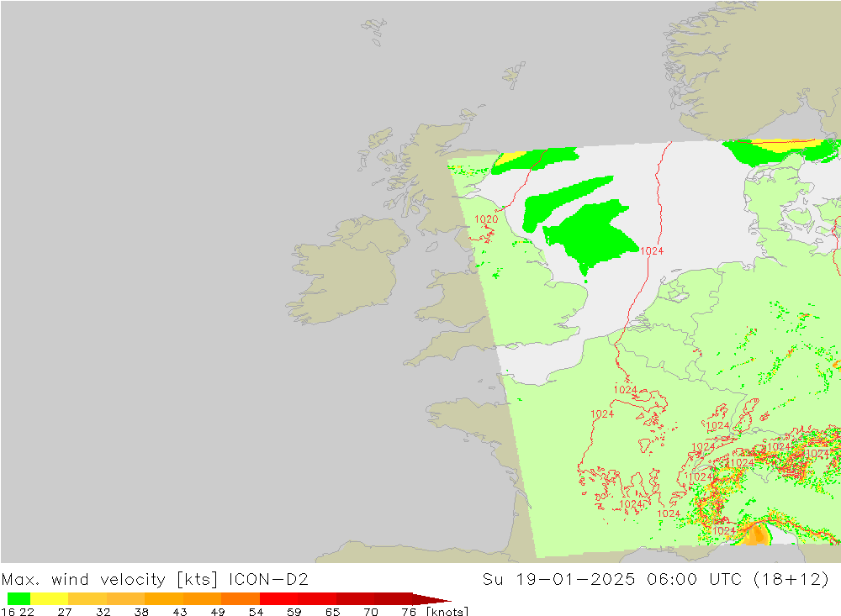Click the yellow 22–27 knots legend swatch
Screen dimensions: 841x616
pyautogui.click(x=50, y=599)
